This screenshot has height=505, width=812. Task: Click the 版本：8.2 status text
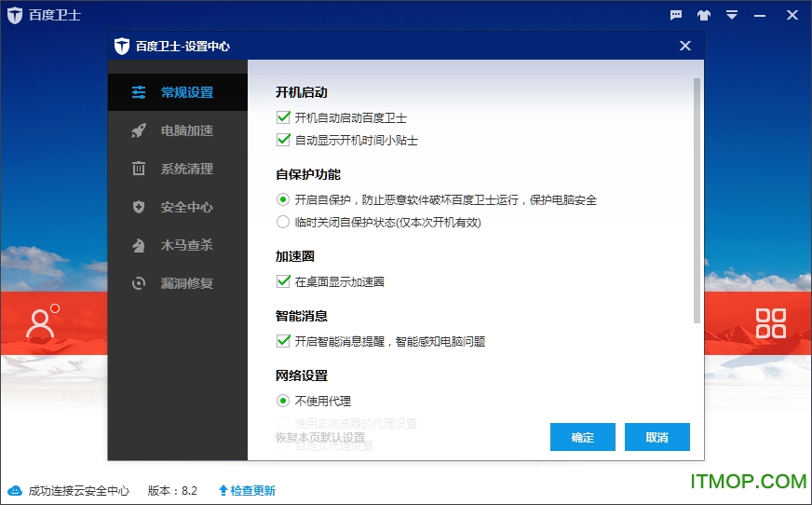(x=172, y=490)
